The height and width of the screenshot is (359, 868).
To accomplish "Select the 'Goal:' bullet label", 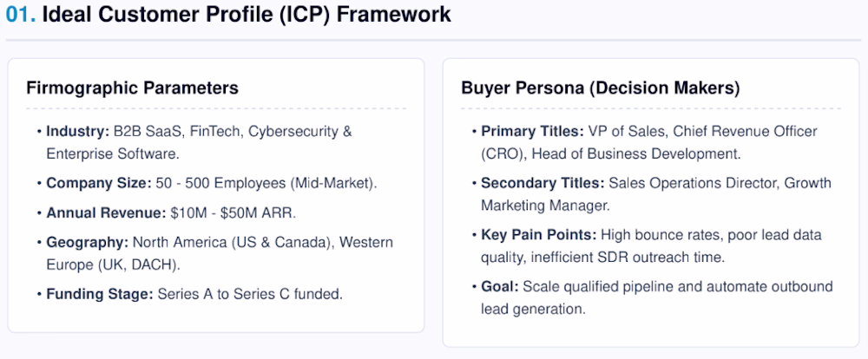I will pos(500,286).
